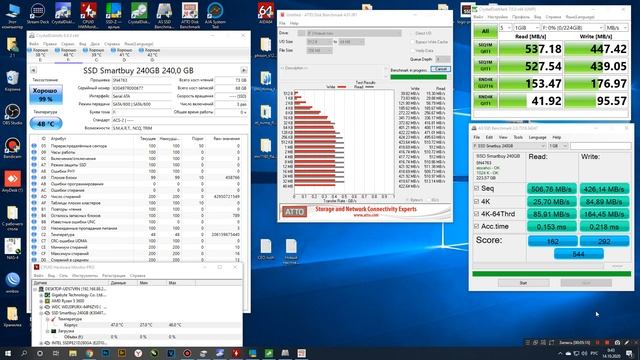Click first SEQ1M Q8T1 test button

pyautogui.click(x=485, y=49)
